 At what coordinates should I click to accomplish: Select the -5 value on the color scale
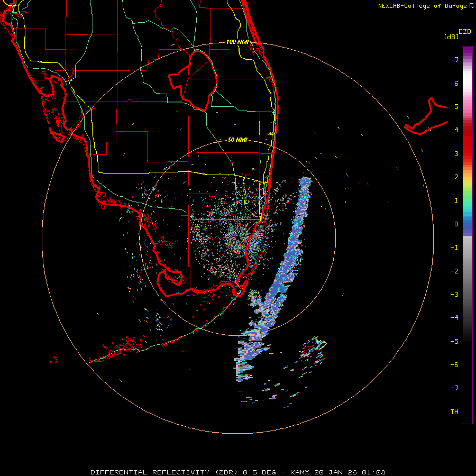454,342
